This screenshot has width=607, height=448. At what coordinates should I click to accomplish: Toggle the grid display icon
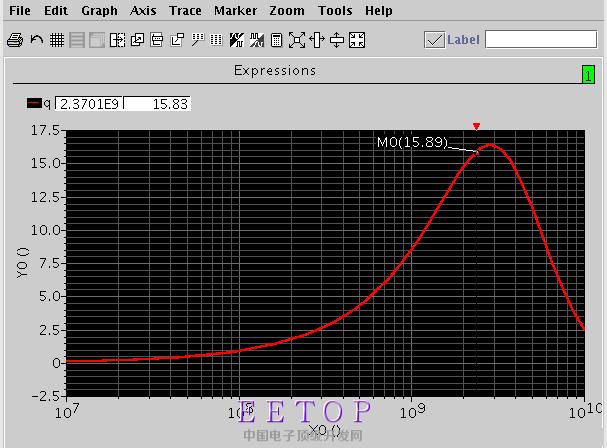(57, 40)
